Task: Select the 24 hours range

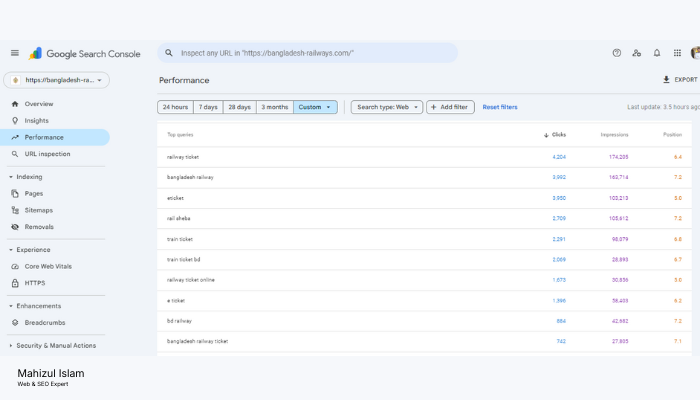Action: click(175, 107)
